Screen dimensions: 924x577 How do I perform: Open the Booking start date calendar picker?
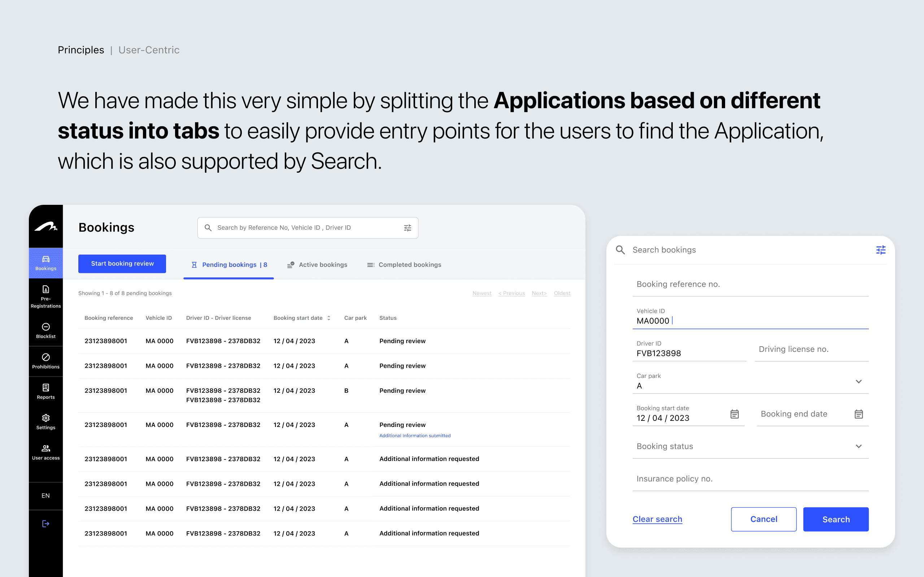coord(734,414)
